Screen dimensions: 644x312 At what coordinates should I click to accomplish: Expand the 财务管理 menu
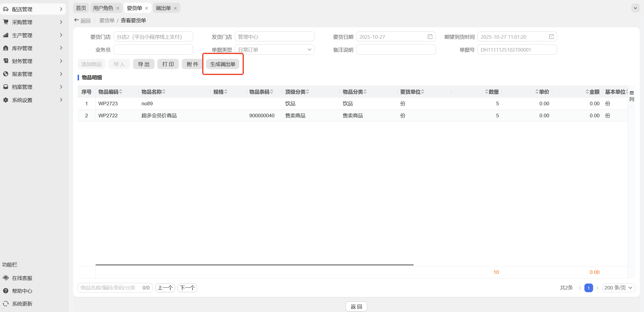coord(61,61)
